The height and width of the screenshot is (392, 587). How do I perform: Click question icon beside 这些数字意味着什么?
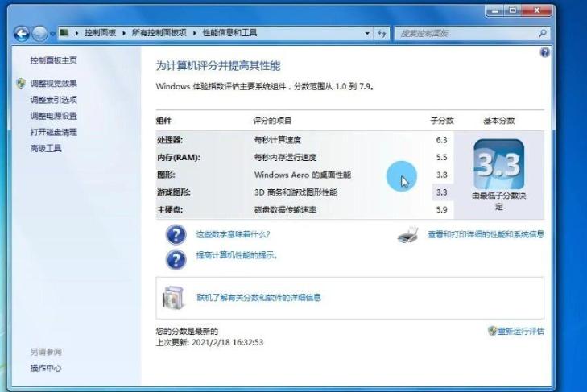176,235
